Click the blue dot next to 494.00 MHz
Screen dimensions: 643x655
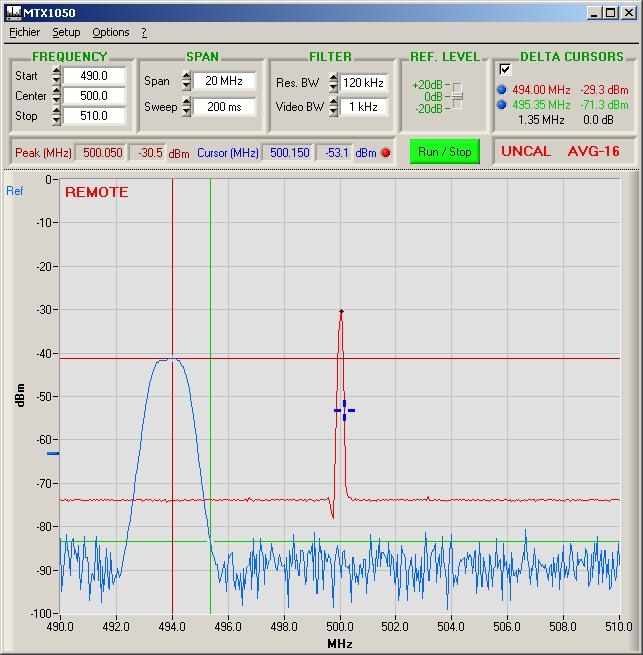pos(502,89)
